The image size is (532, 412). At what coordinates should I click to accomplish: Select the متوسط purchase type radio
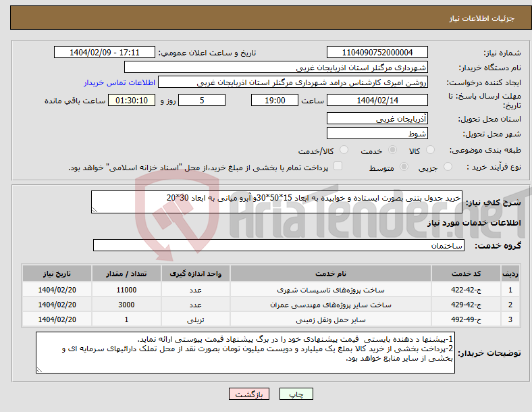[404, 167]
